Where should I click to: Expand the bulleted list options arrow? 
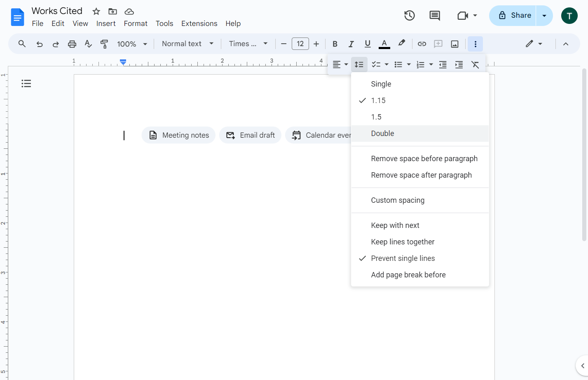pyautogui.click(x=409, y=65)
